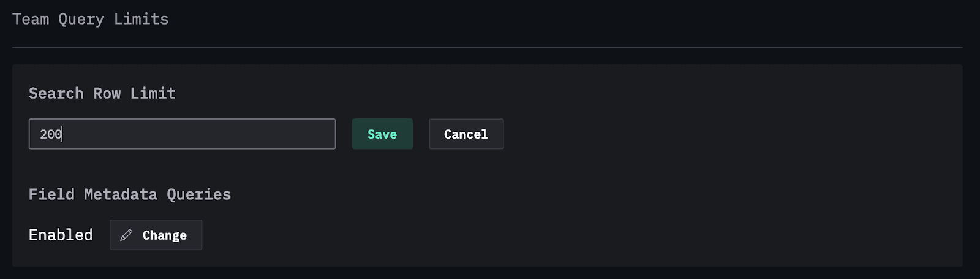This screenshot has height=279, width=980.
Task: Click the Search Row Limit label
Action: pos(102,94)
